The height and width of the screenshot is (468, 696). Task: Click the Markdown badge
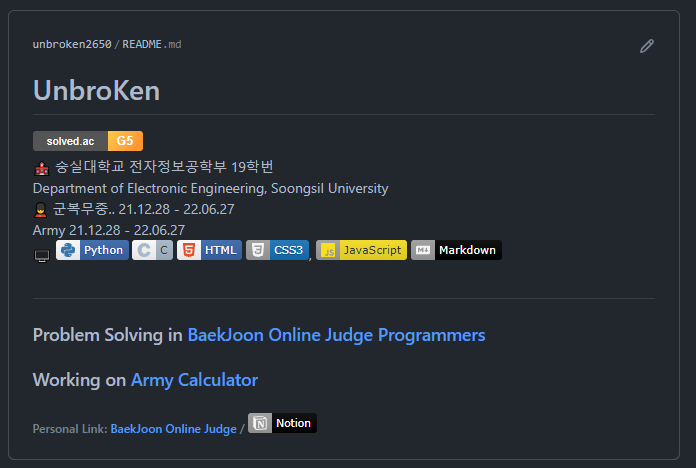[456, 250]
